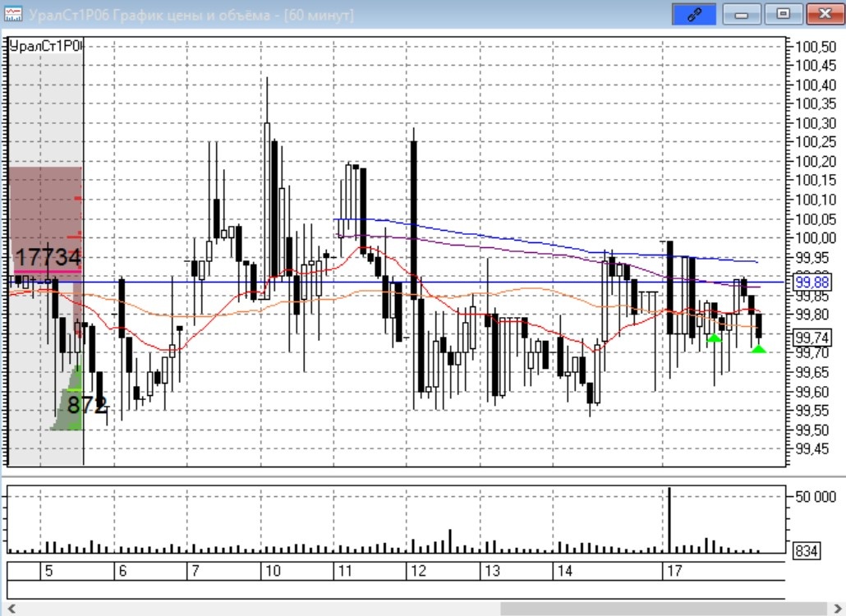Click the 872 volume profile label

pyautogui.click(x=86, y=405)
